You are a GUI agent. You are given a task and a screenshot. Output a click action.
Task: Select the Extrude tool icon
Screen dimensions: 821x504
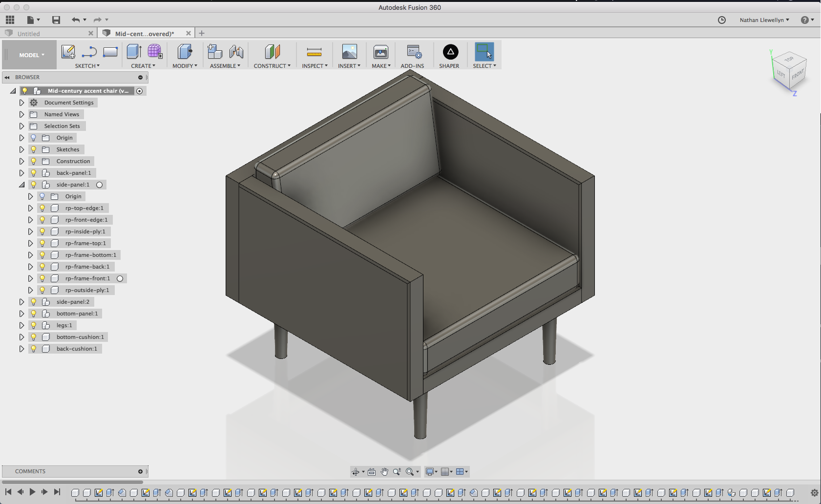(134, 52)
